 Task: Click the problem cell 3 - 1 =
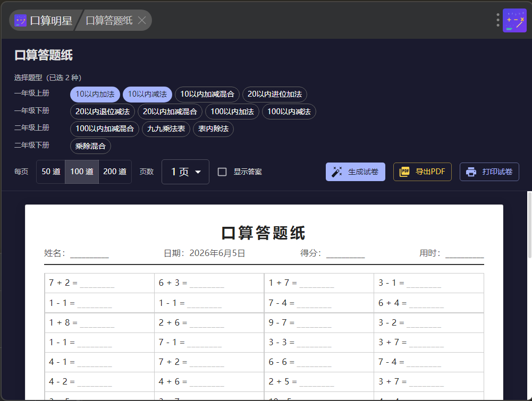429,283
